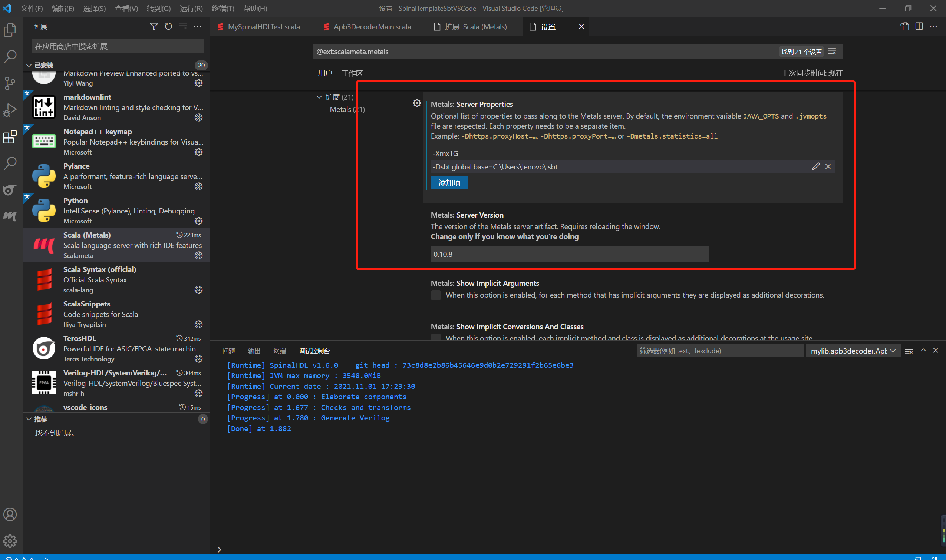Select Scala Syntax (official) extension
This screenshot has width=946, height=560.
(x=117, y=279)
